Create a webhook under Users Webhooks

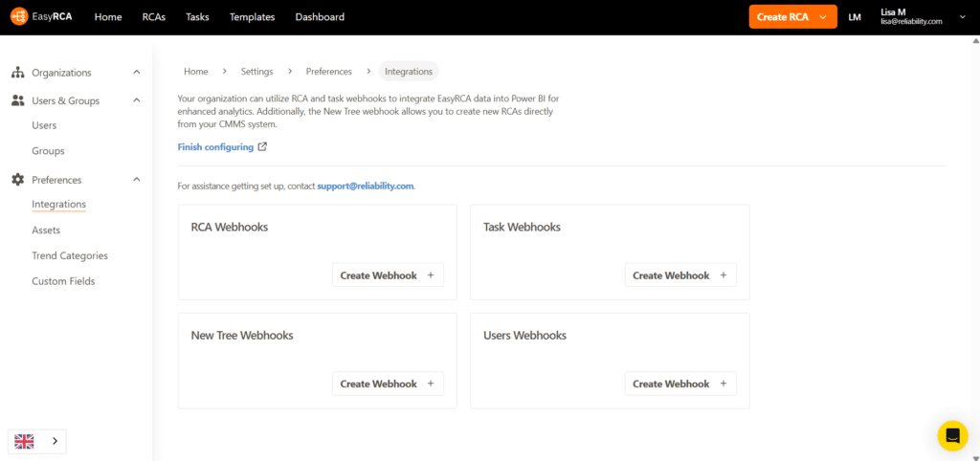coord(679,384)
